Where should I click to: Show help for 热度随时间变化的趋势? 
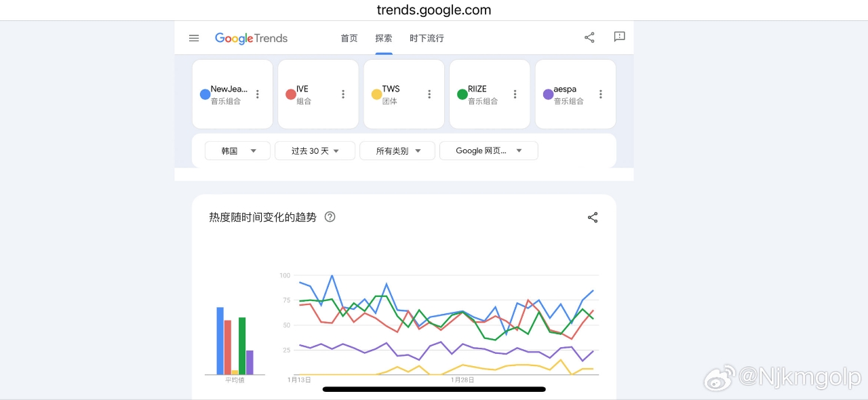coord(330,217)
